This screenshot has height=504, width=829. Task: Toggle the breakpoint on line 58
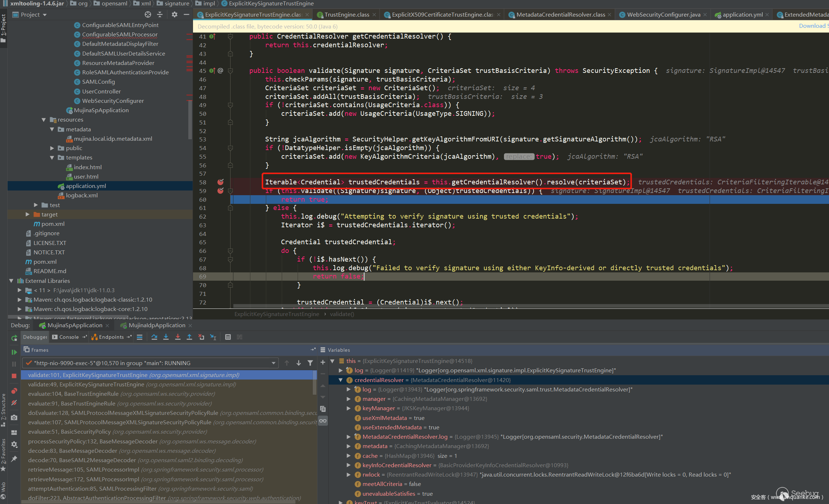click(x=220, y=182)
